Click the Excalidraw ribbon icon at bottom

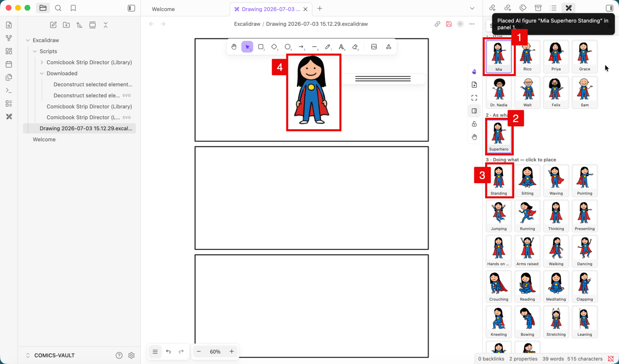[x=9, y=116]
